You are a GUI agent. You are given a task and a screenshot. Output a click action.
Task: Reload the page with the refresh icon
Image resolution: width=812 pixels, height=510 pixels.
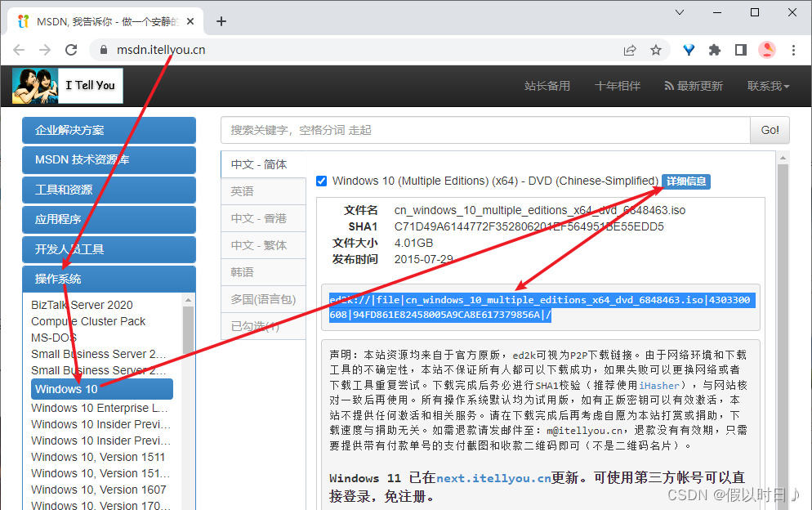pyautogui.click(x=71, y=50)
